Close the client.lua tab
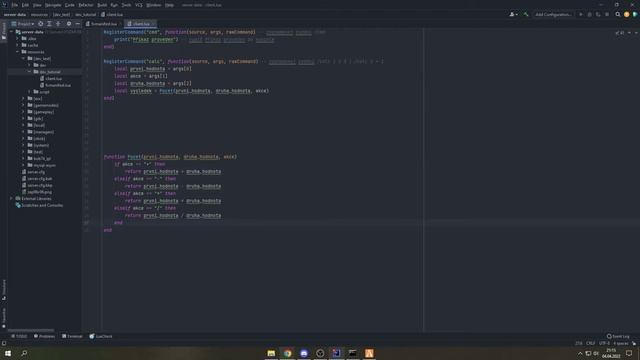Image resolution: width=640 pixels, height=360 pixels. (153, 24)
